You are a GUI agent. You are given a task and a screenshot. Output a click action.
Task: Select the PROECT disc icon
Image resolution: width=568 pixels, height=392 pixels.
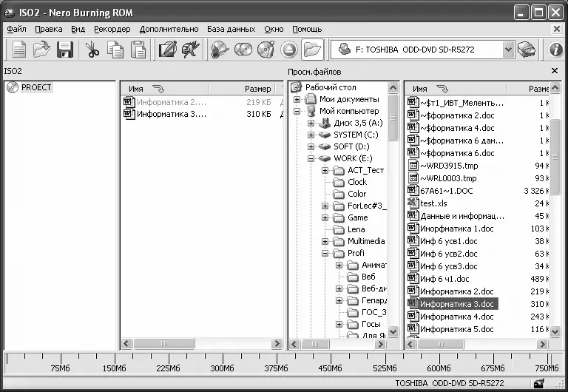13,87
